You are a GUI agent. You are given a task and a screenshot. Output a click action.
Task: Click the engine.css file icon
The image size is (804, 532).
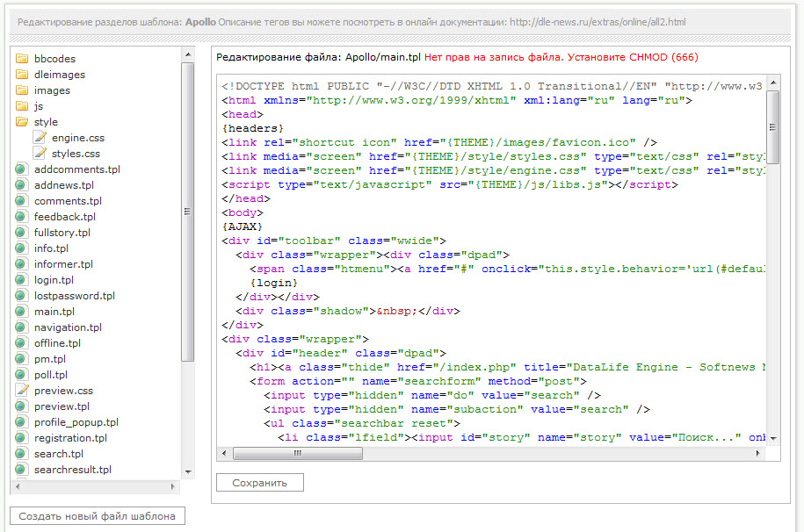pyautogui.click(x=40, y=137)
